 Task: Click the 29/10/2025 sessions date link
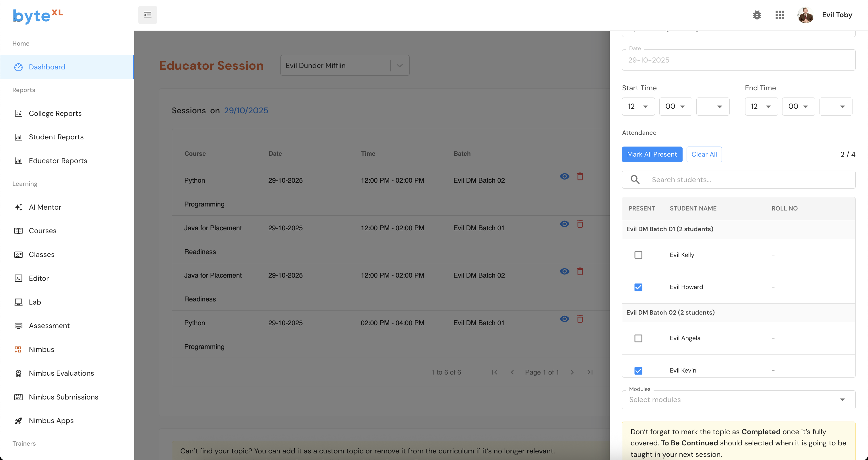[x=246, y=110]
